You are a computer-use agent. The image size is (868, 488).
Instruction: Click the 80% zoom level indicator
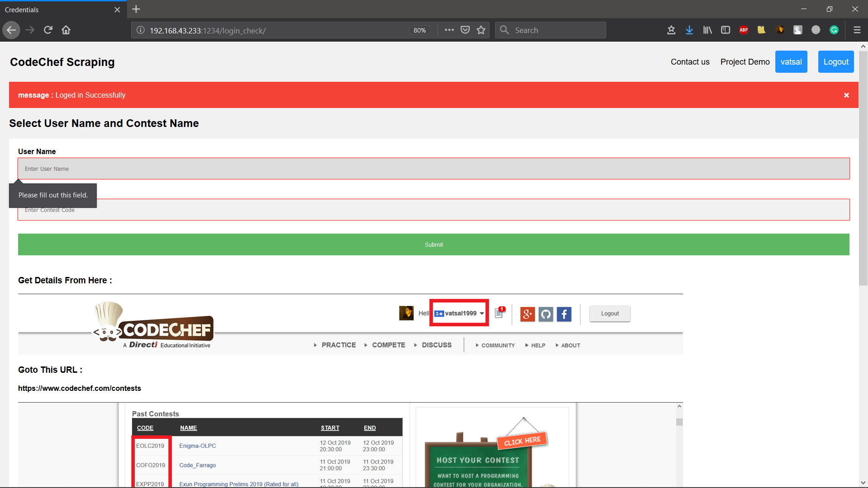(420, 30)
